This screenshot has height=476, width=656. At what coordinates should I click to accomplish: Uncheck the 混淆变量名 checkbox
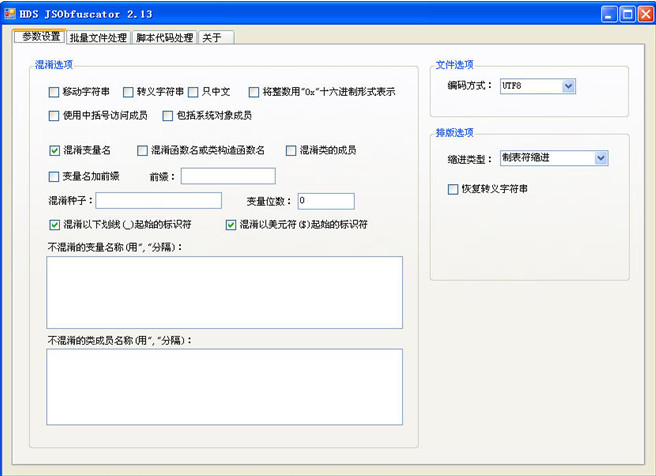pos(55,151)
